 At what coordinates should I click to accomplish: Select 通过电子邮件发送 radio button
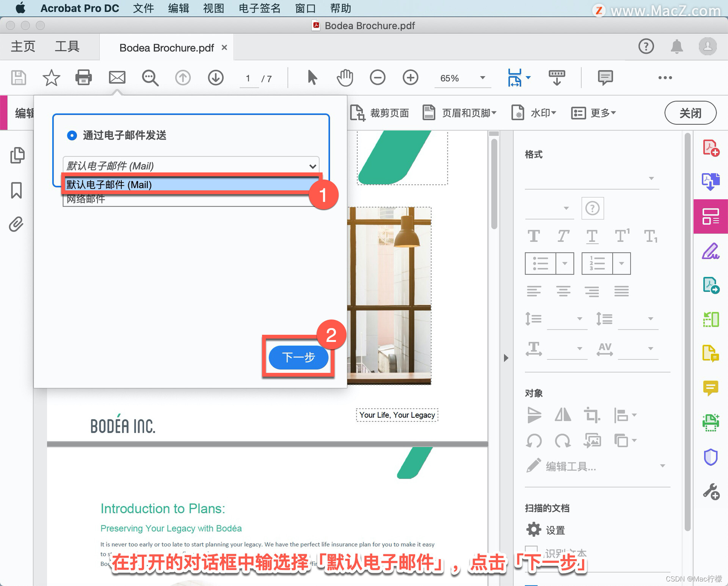tap(72, 135)
